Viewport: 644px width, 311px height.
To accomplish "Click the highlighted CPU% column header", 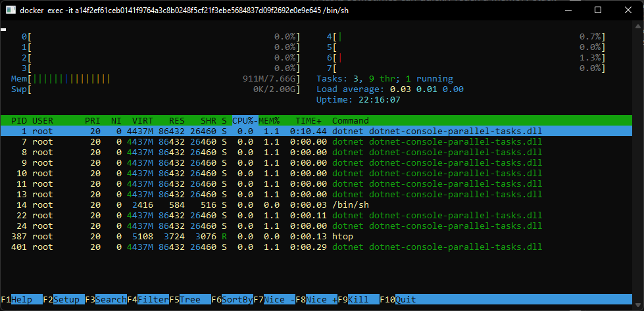I will [x=245, y=120].
